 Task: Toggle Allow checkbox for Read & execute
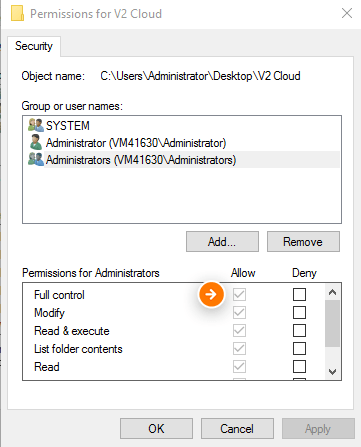(x=239, y=330)
